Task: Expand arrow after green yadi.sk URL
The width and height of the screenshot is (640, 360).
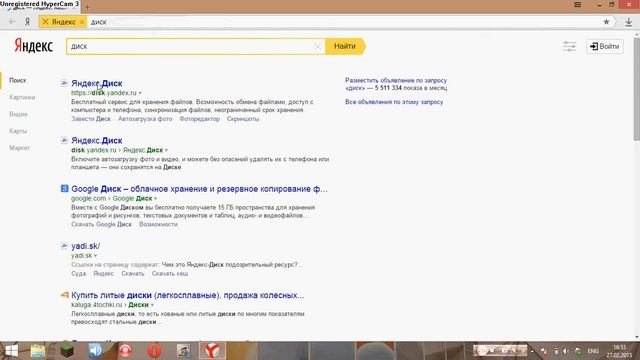Action: point(96,256)
